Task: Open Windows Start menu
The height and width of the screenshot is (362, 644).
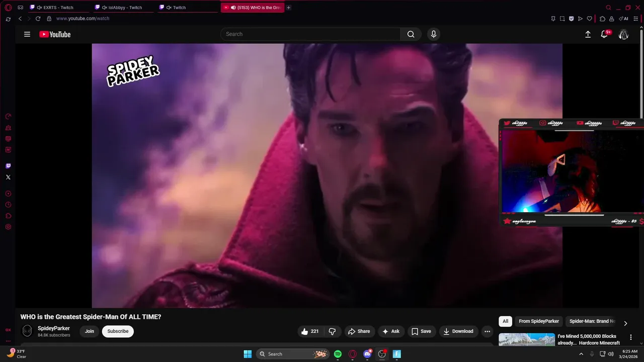Action: 248,354
